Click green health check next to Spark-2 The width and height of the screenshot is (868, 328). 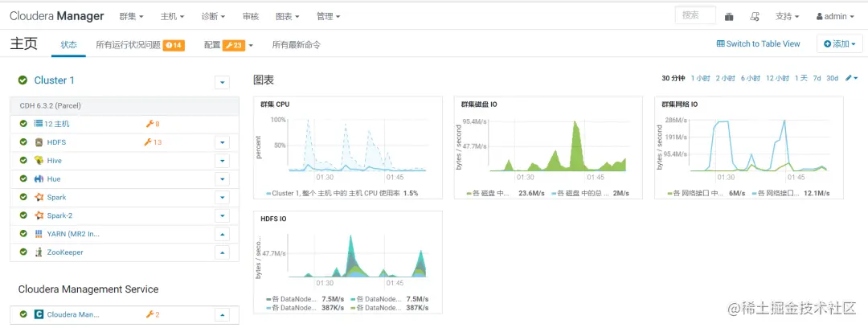pyautogui.click(x=23, y=215)
